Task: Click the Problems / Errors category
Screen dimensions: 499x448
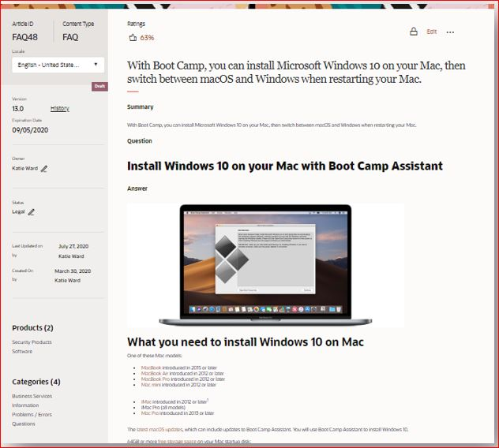Action: coord(32,415)
